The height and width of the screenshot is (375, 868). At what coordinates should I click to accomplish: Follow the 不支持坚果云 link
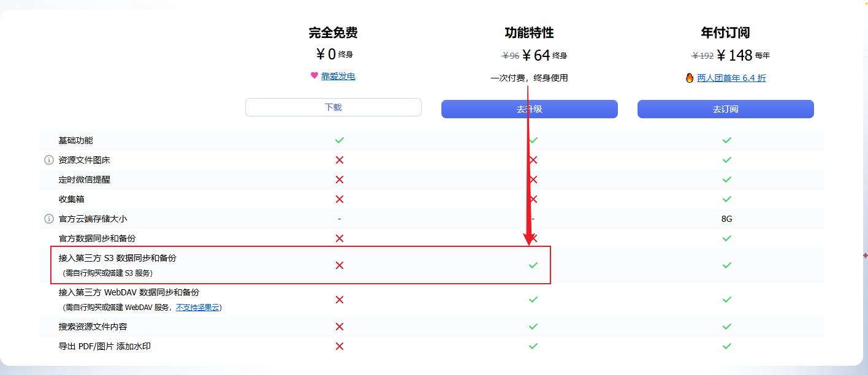(197, 308)
